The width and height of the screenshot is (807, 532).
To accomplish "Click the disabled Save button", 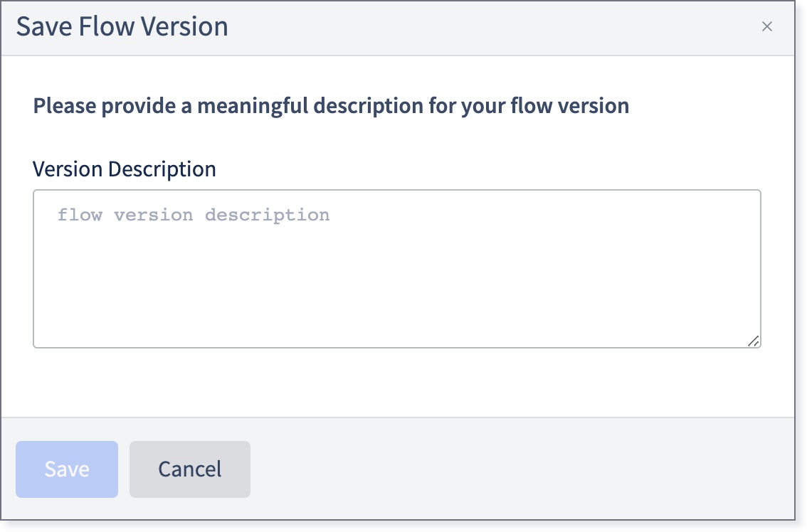I will click(67, 469).
